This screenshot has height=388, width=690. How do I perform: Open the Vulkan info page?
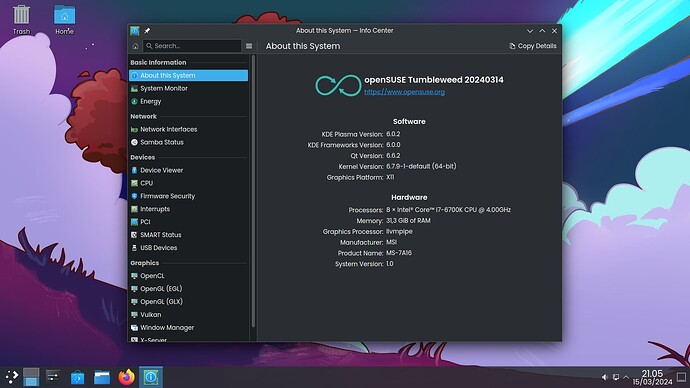[x=188, y=315]
